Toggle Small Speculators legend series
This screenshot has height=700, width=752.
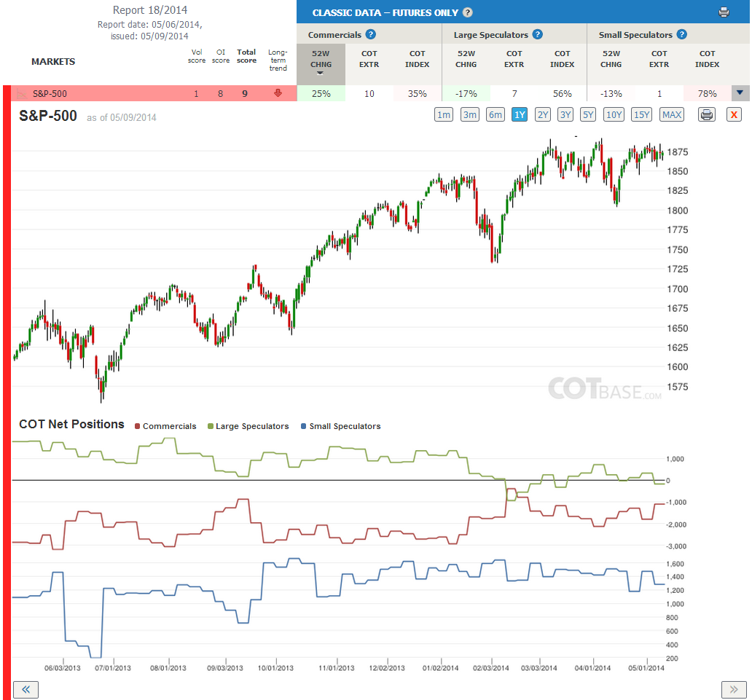click(340, 426)
